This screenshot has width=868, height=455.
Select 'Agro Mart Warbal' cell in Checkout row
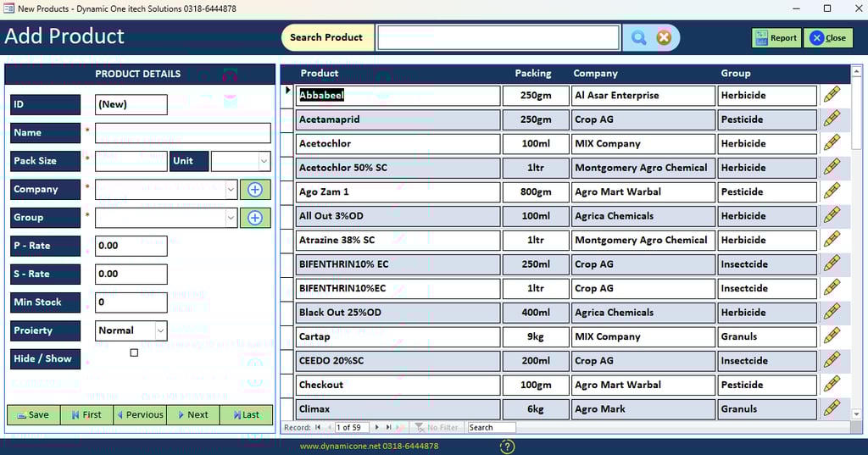point(643,385)
